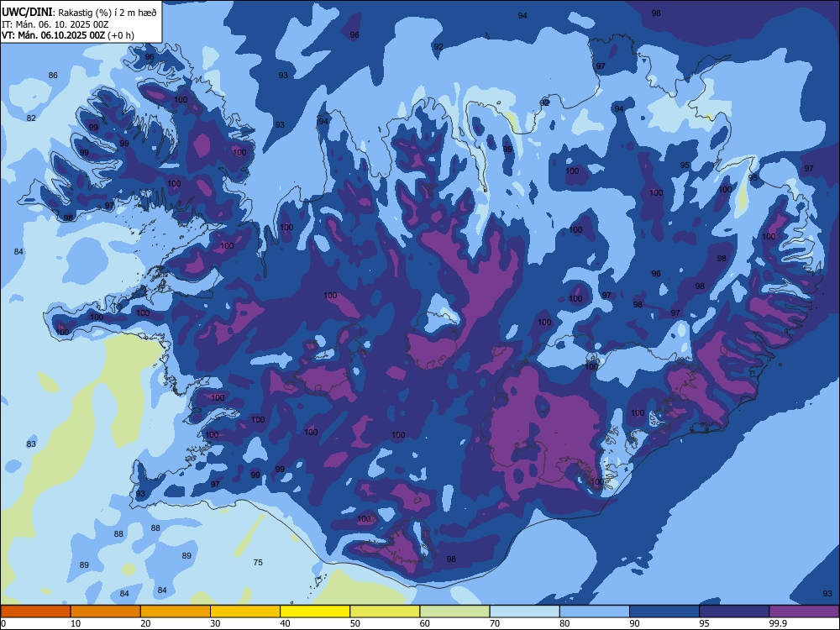Click the '30' legend scale label

click(x=215, y=623)
